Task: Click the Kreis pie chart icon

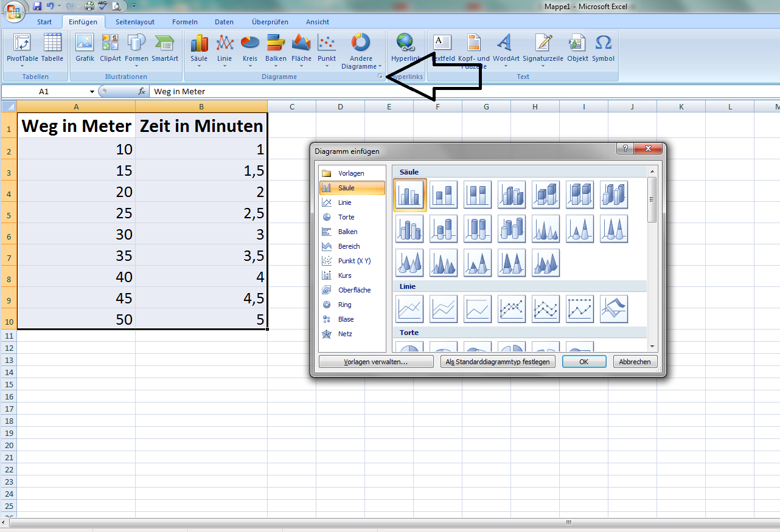Action: click(250, 49)
